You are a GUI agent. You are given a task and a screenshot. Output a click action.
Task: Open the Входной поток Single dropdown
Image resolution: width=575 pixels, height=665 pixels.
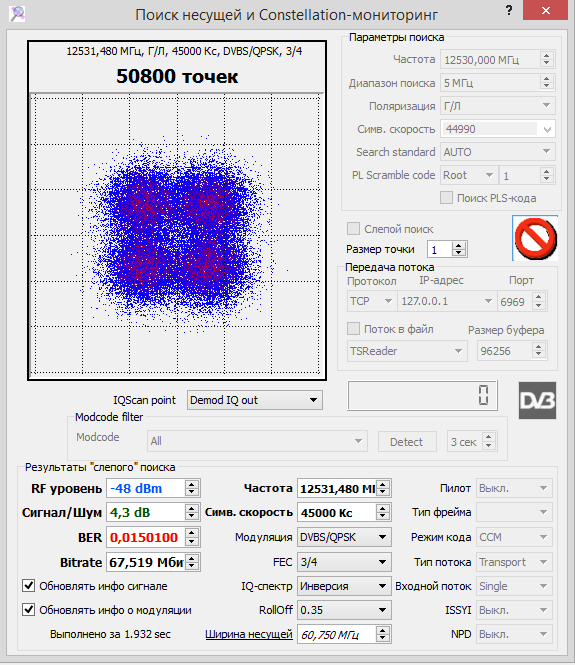pyautogui.click(x=514, y=586)
